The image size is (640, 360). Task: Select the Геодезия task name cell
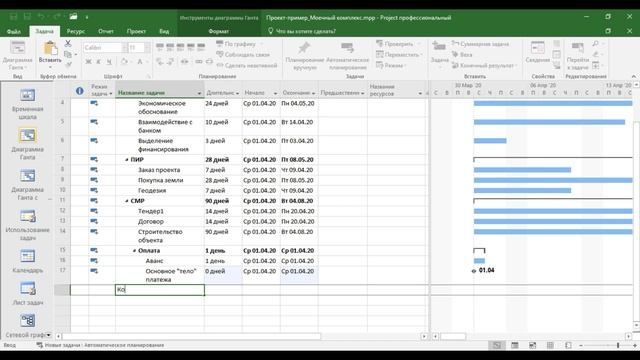click(x=160, y=191)
